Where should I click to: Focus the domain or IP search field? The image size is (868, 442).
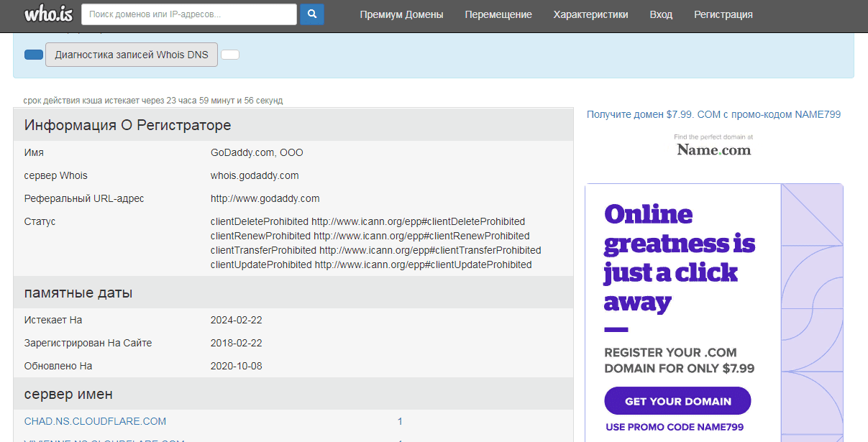189,14
